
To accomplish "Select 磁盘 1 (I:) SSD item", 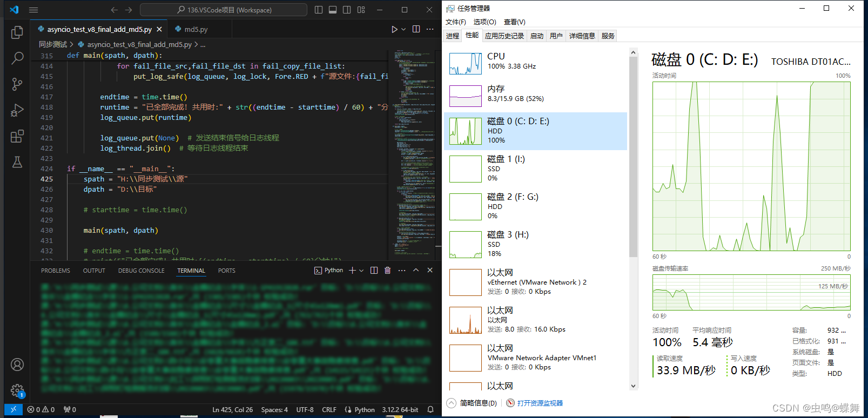I will (x=535, y=168).
